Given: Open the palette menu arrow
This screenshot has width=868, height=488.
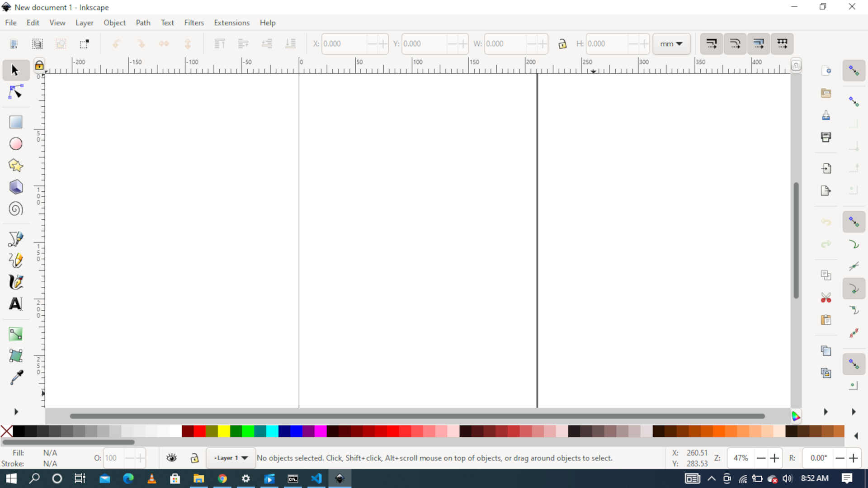Looking at the screenshot, I should pyautogui.click(x=856, y=436).
